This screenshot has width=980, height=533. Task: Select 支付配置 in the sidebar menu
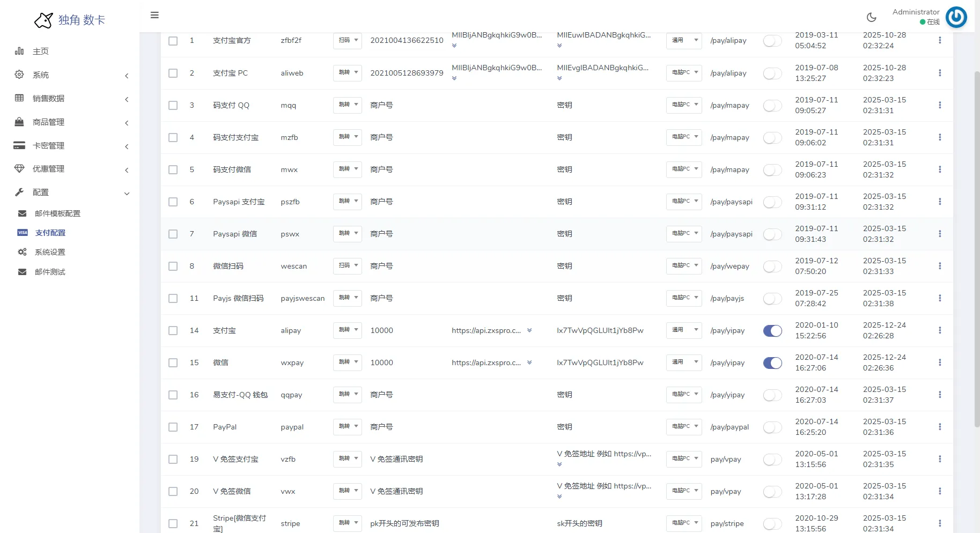click(50, 232)
